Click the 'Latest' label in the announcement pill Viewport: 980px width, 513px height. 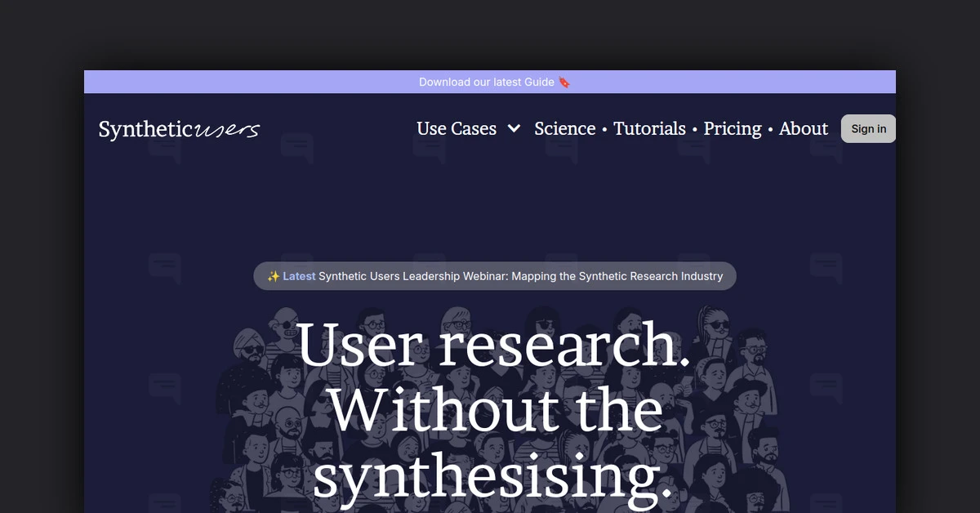pyautogui.click(x=297, y=276)
